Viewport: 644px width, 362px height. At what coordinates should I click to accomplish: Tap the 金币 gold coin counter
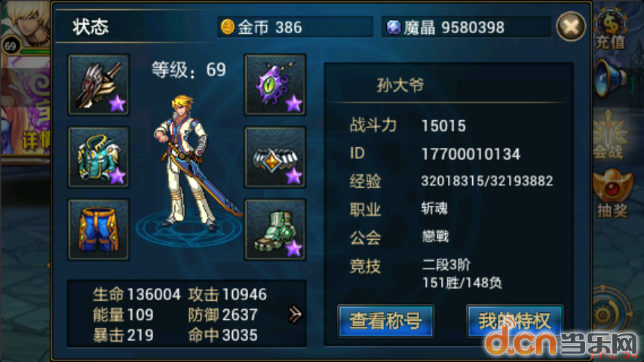point(295,27)
